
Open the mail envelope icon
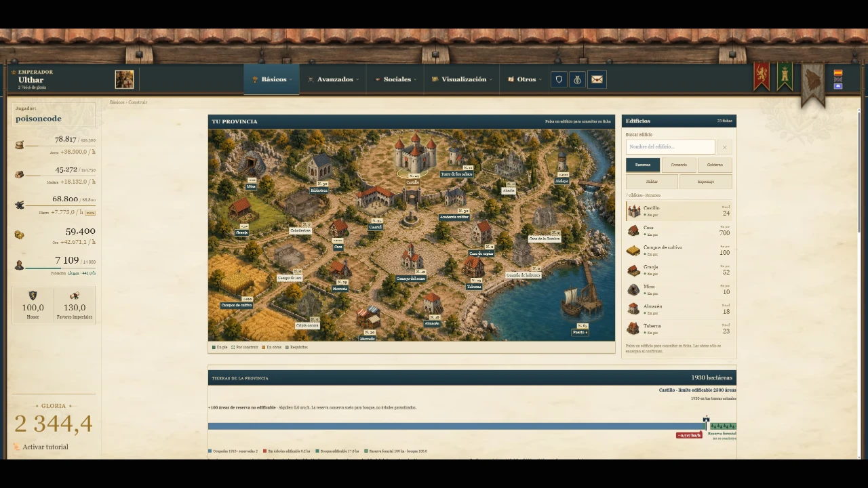[x=597, y=79]
